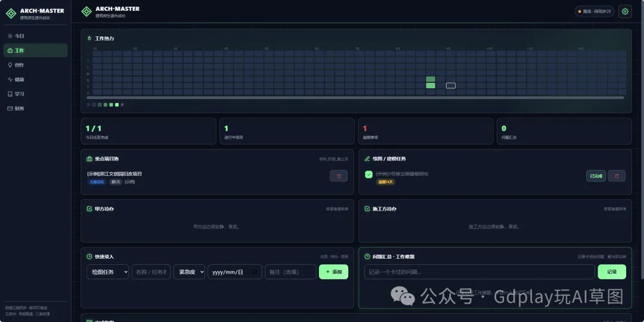Viewport: 644px width, 322px height.
Task: Click the brighter green heatmap day cell
Action: (431, 85)
